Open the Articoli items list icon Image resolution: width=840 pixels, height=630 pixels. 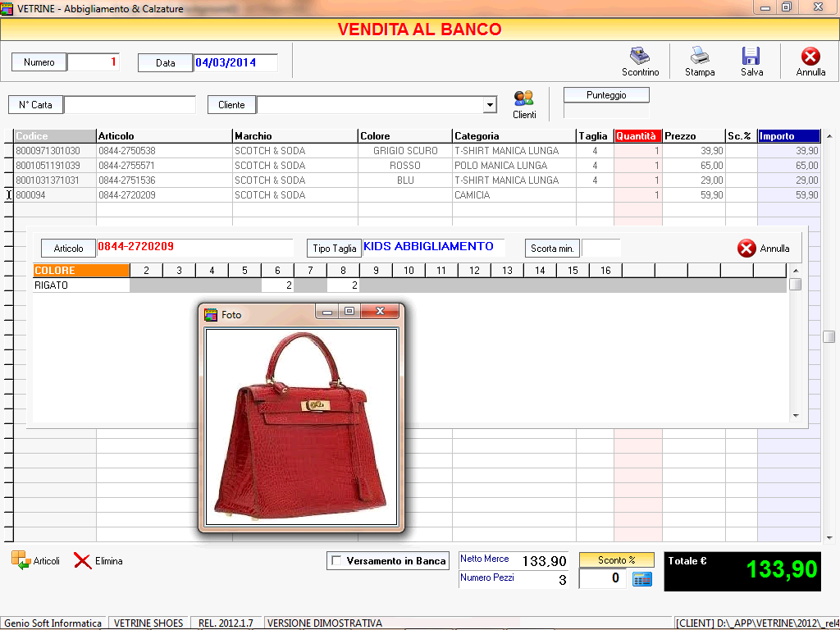tap(21, 560)
